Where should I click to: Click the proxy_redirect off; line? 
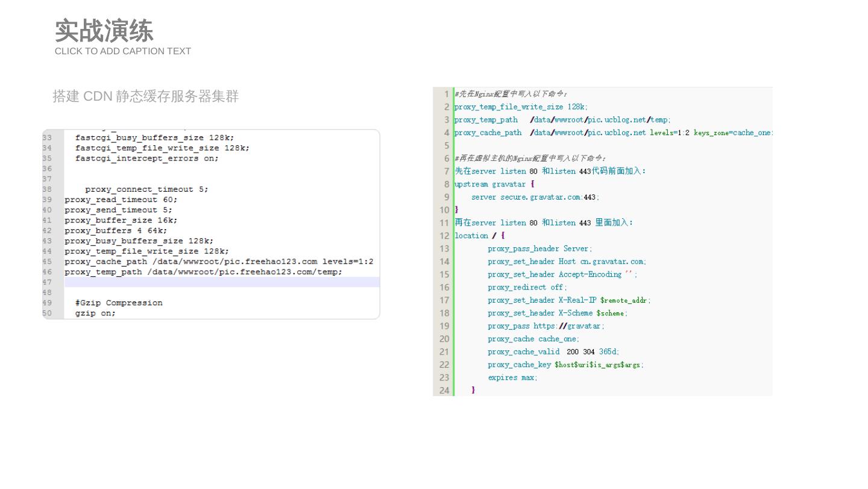click(x=527, y=288)
